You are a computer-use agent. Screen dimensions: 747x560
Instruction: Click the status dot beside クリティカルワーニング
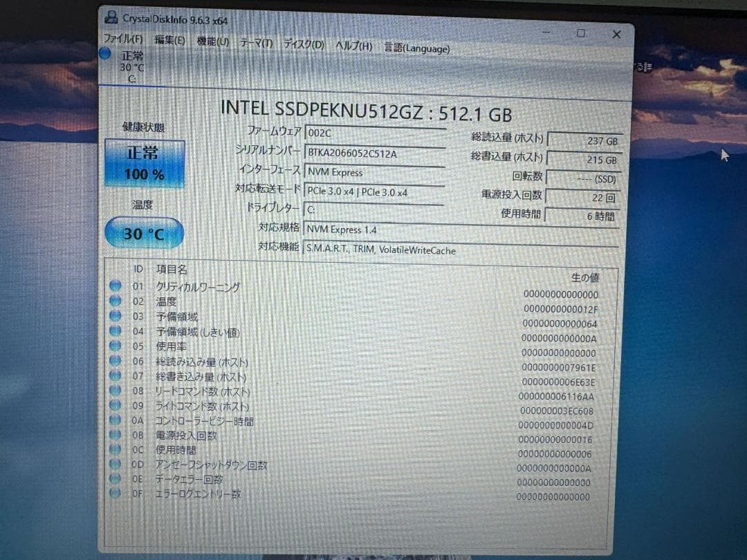point(114,286)
